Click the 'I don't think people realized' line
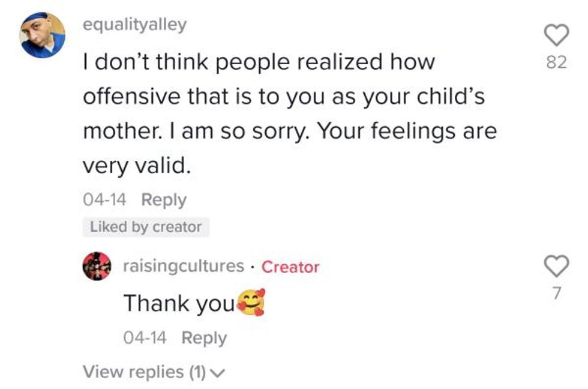 [x=258, y=62]
